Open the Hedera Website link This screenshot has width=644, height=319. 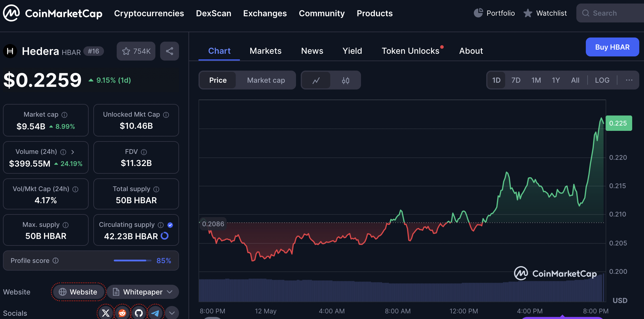78,292
